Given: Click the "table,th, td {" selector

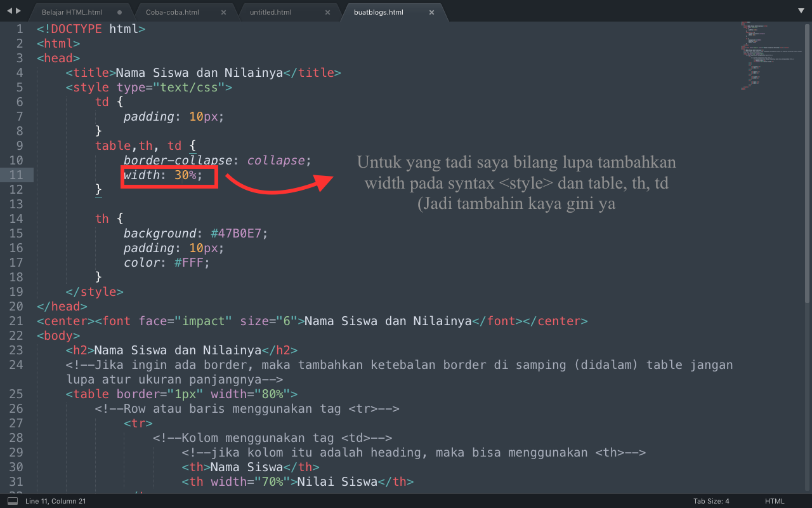Looking at the screenshot, I should pos(145,145).
